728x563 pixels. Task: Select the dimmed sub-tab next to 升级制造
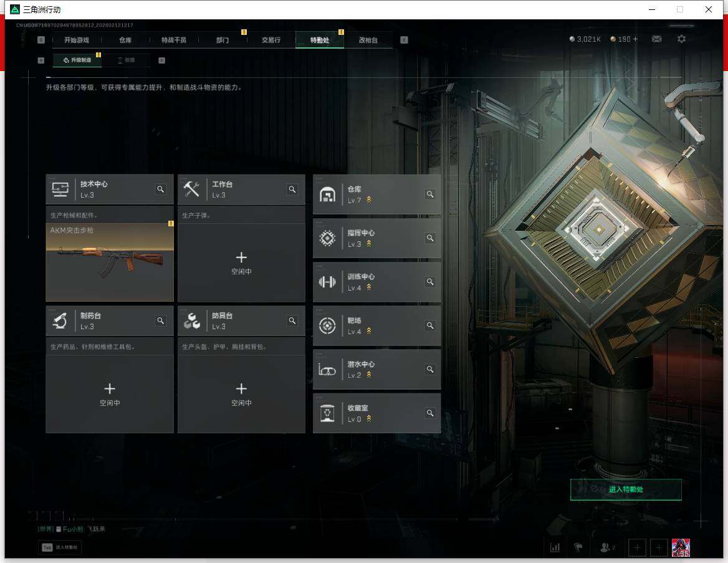pyautogui.click(x=127, y=60)
